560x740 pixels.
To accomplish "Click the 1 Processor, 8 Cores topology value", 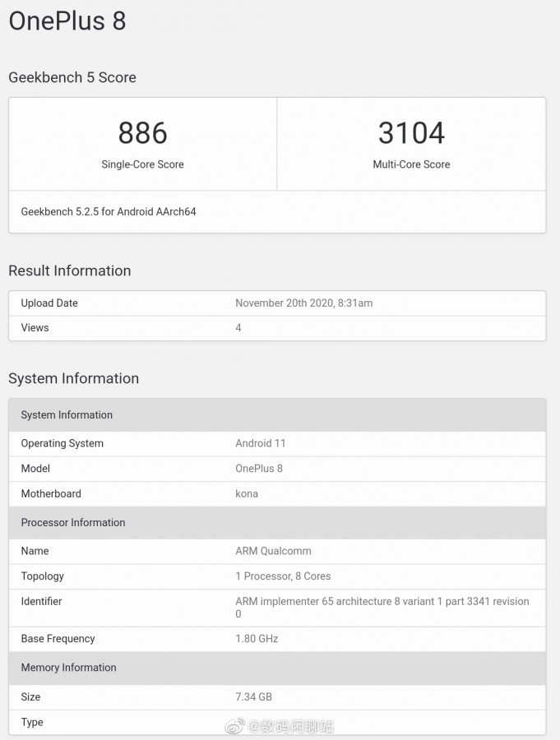I will [x=283, y=576].
